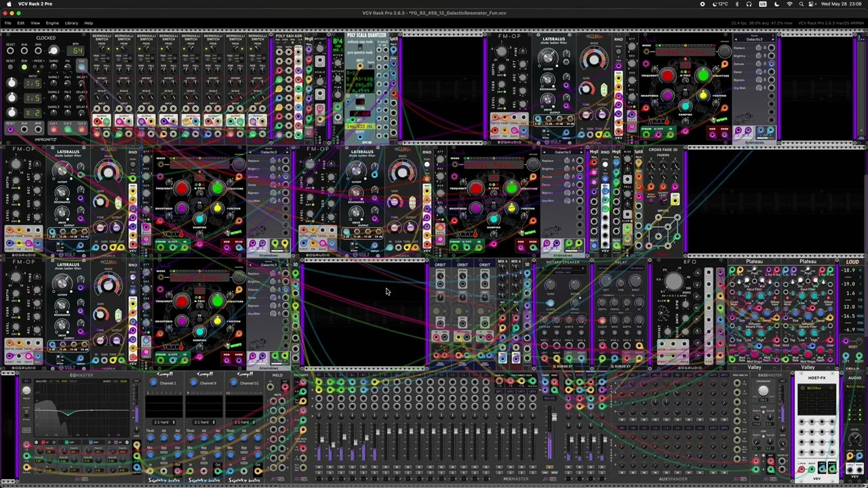Toggle the lit RUN button on Clocked
The width and height of the screenshot is (868, 488).
[x=24, y=67]
